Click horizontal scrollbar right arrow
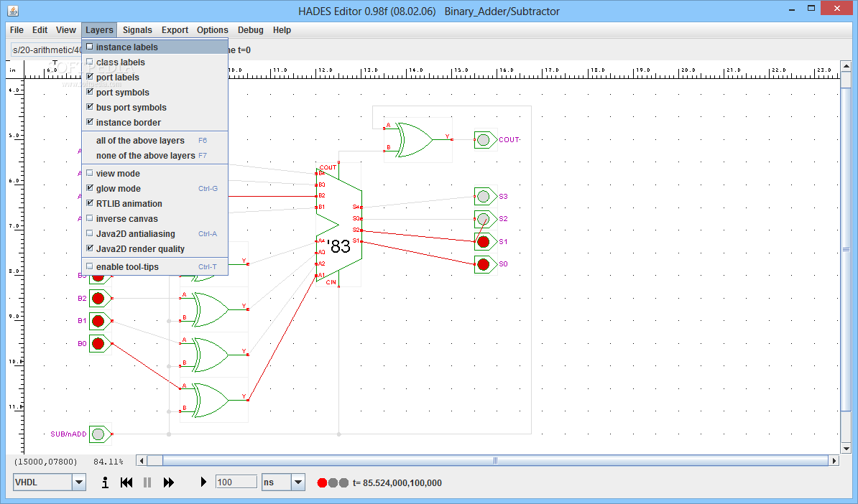Screen dimensions: 858x504 pyautogui.click(x=834, y=461)
